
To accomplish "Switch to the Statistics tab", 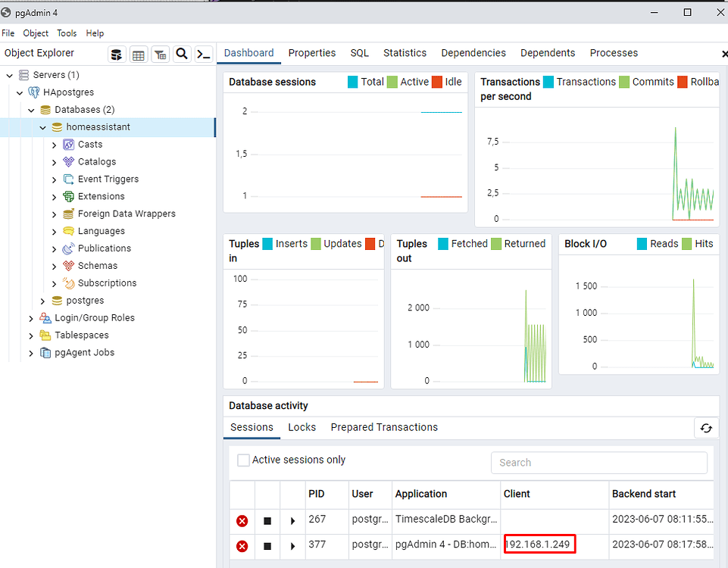I will click(x=405, y=53).
